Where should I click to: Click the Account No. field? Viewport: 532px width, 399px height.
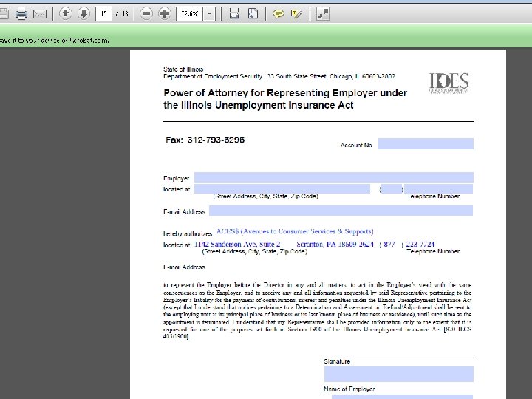[x=426, y=143]
